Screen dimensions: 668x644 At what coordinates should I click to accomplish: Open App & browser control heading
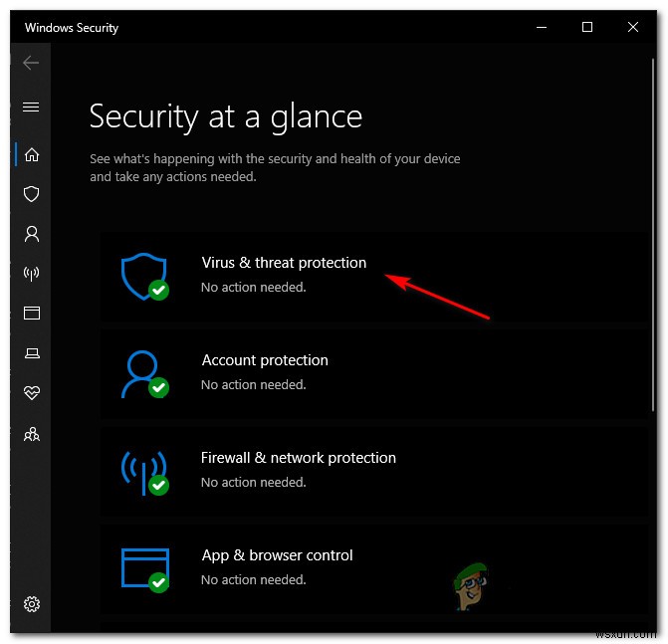coord(277,555)
